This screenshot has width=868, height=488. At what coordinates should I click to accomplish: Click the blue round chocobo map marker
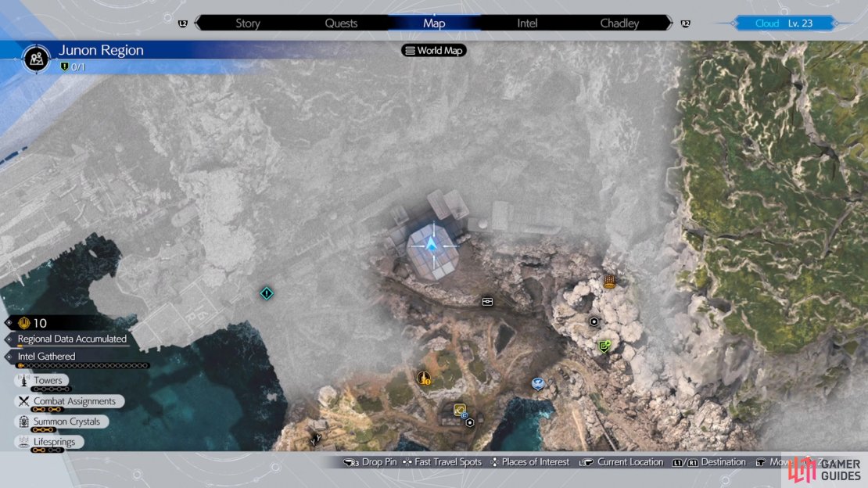tap(537, 383)
